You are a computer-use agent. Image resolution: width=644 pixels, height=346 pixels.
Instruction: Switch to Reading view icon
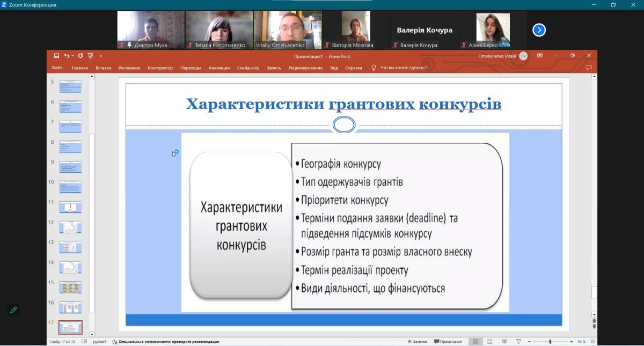504,342
